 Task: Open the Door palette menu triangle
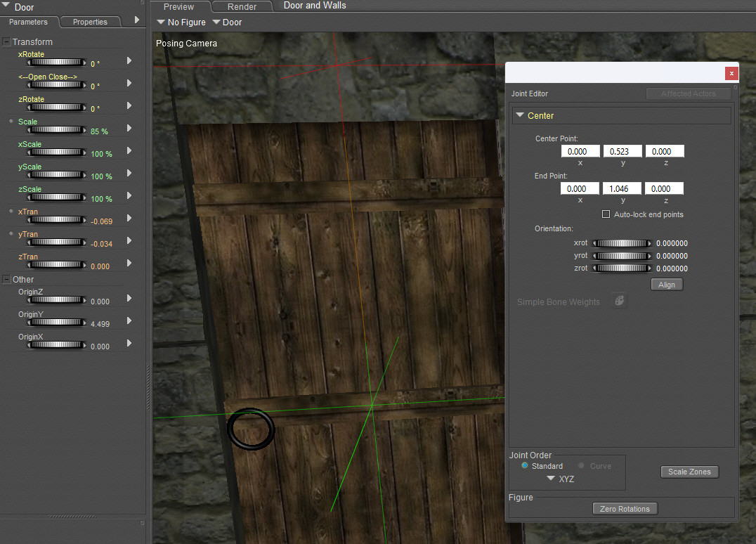[x=6, y=6]
